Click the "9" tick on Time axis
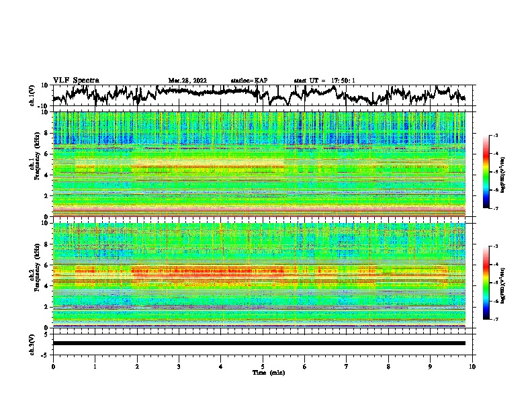This screenshot has width=532, height=411. (430, 367)
